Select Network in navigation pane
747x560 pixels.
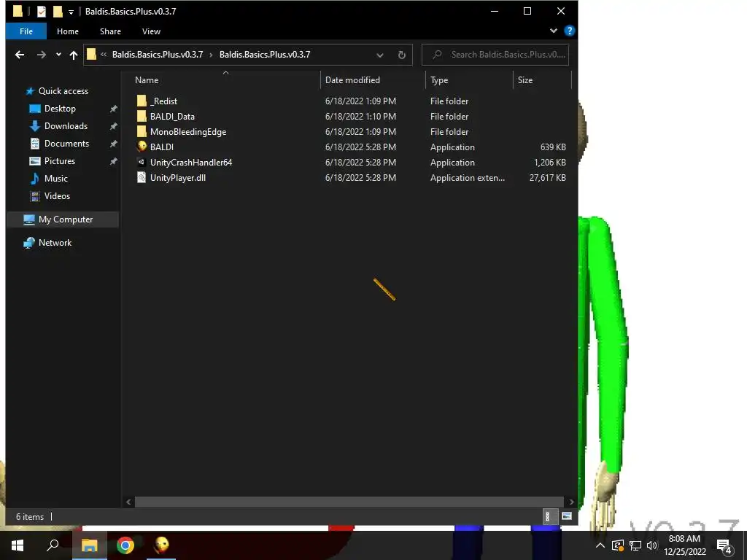[x=55, y=243]
